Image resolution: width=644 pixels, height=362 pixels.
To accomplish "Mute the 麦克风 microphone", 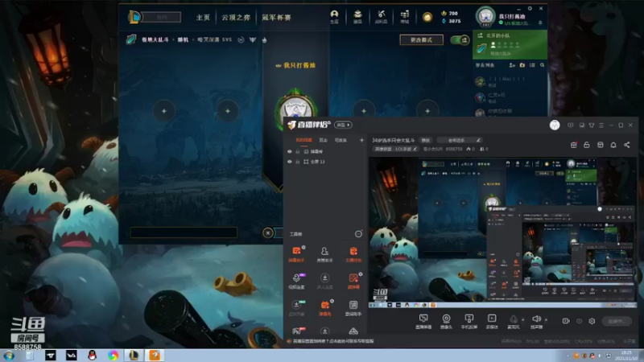I will [x=513, y=321].
